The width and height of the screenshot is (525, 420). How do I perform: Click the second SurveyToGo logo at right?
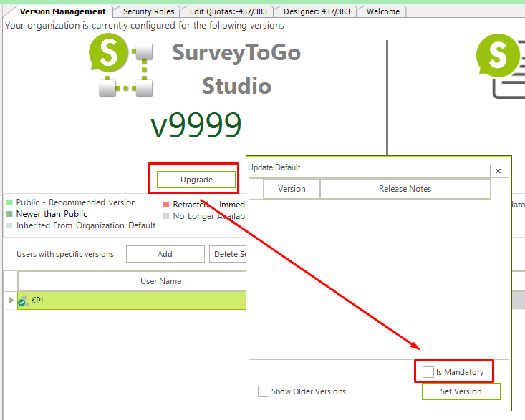[501, 66]
